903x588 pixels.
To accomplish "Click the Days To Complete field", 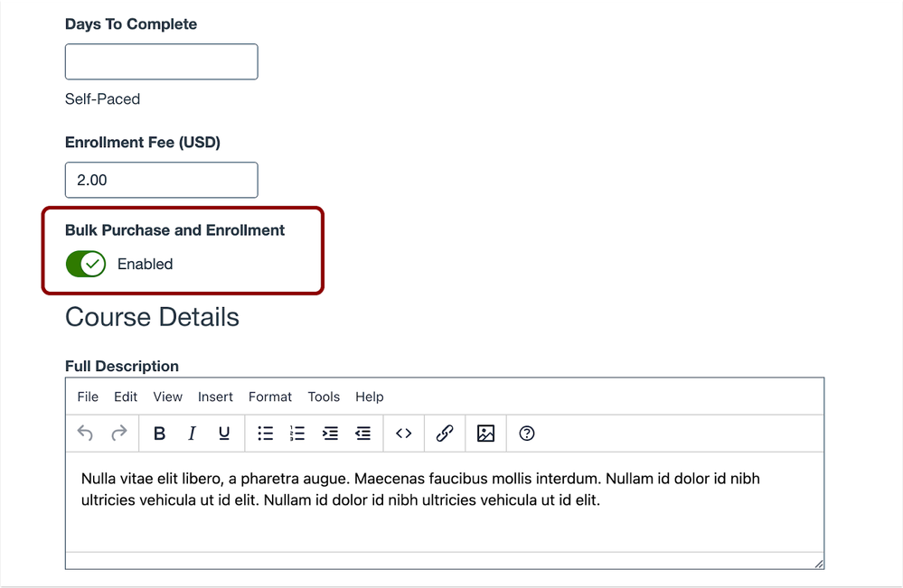I will pyautogui.click(x=161, y=61).
